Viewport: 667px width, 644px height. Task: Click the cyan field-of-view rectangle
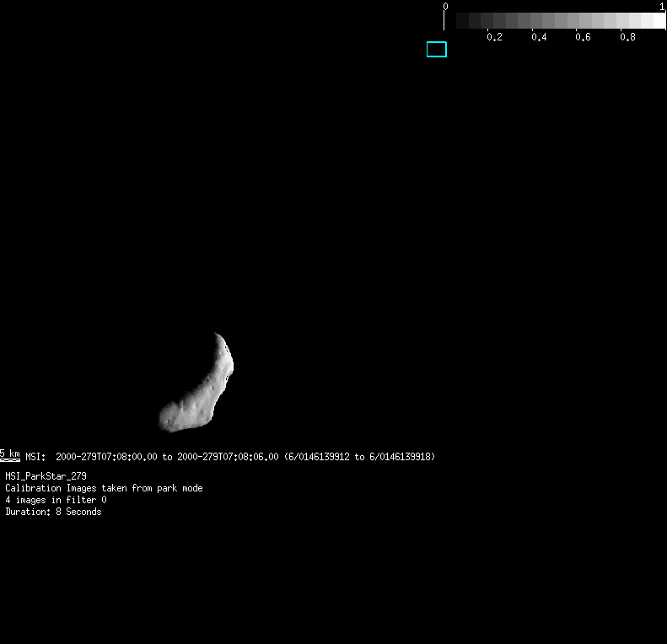pos(436,50)
